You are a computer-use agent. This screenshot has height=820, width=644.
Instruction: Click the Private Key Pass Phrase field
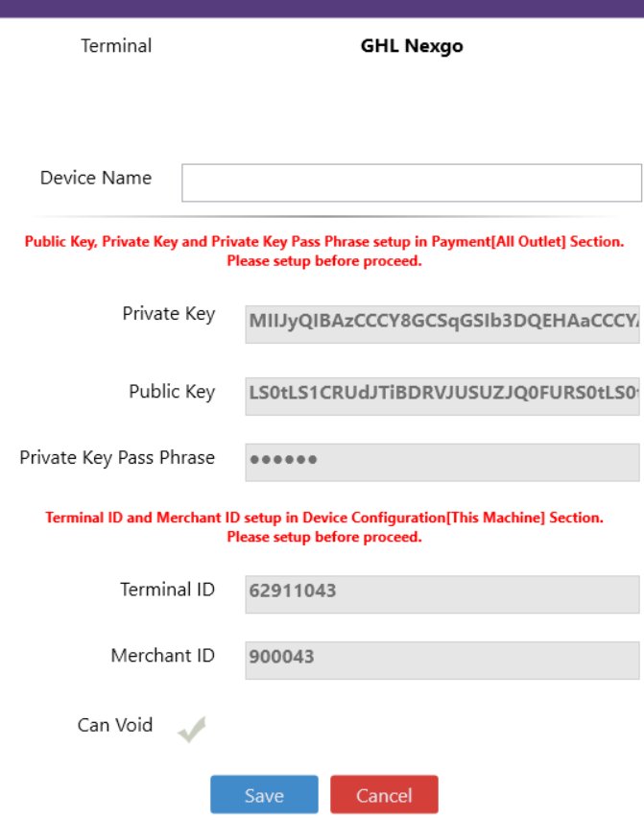point(442,459)
